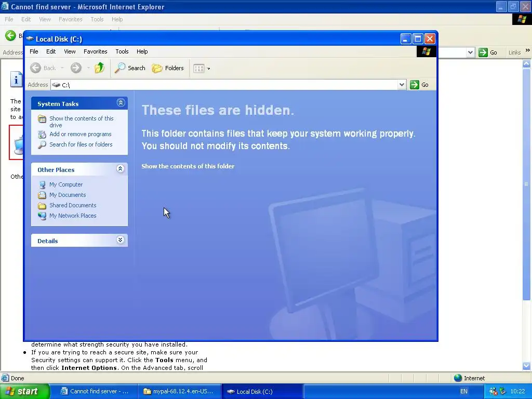Open My Computer from Other Places
The height and width of the screenshot is (399, 532).
click(x=66, y=184)
